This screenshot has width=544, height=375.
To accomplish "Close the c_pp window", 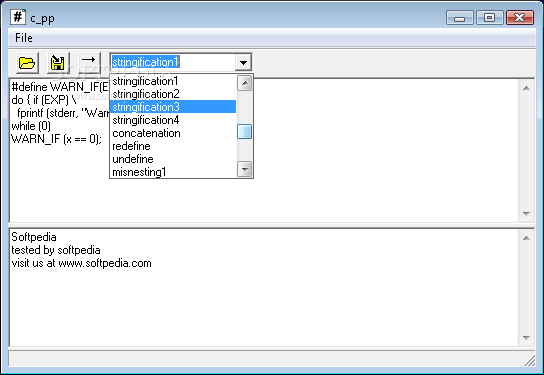I will pos(520,18).
